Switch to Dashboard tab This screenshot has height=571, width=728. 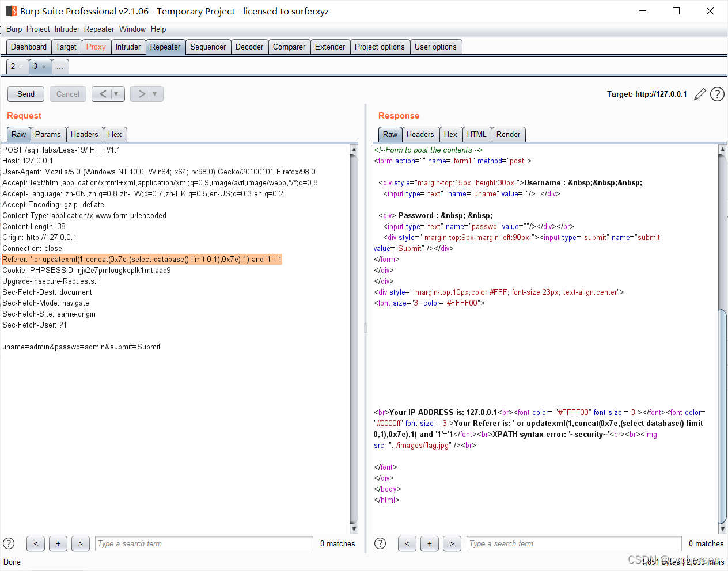(x=29, y=47)
